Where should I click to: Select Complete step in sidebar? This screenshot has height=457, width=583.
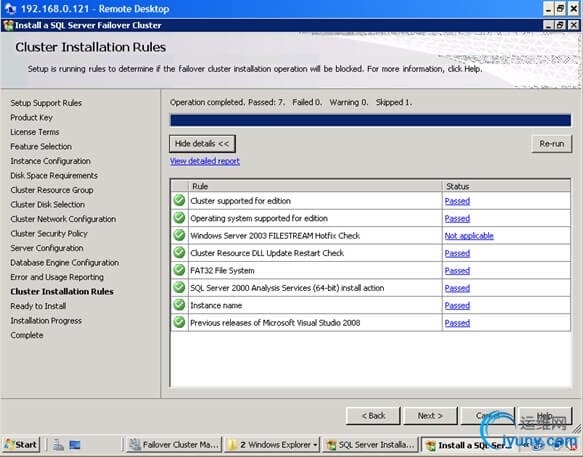(x=27, y=335)
